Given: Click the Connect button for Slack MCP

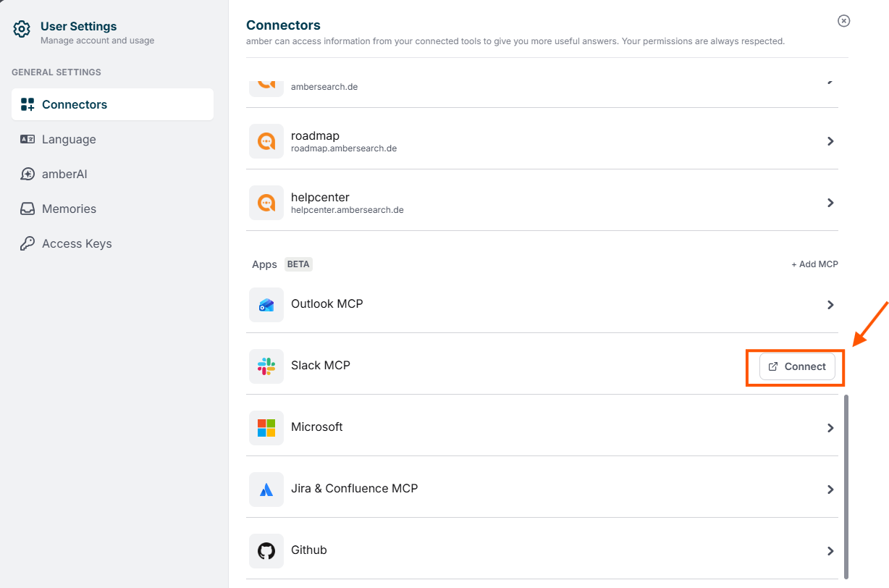Looking at the screenshot, I should pos(797,366).
